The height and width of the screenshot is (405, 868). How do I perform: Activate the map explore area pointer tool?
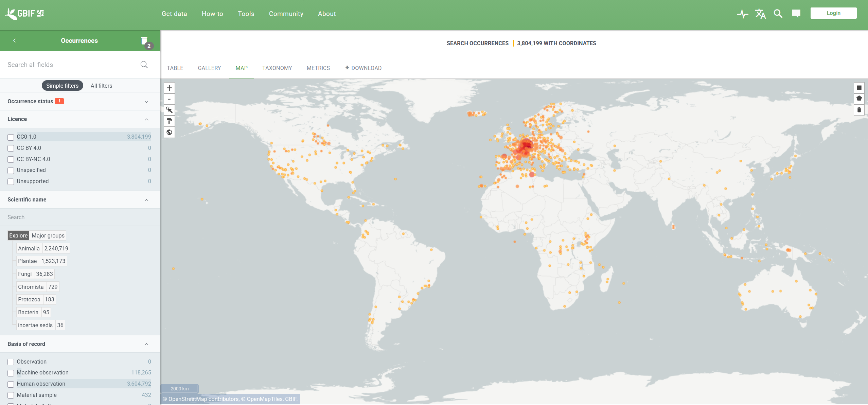coord(169,110)
